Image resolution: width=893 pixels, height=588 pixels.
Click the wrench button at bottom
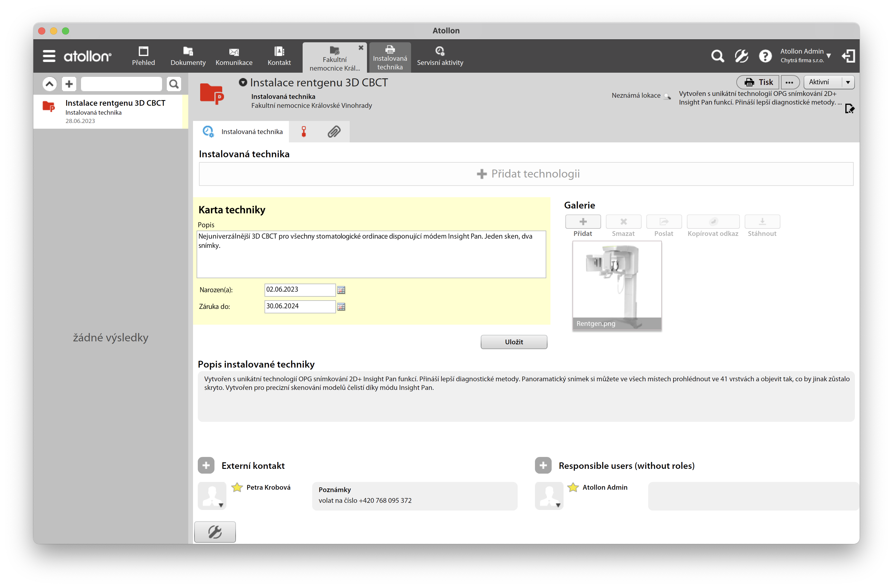pyautogui.click(x=215, y=532)
